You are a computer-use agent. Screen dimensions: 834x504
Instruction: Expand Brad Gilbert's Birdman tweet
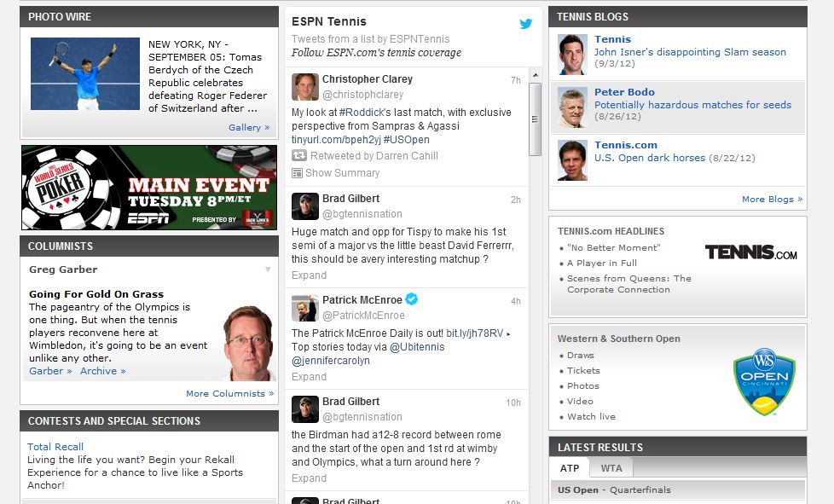[x=309, y=478]
